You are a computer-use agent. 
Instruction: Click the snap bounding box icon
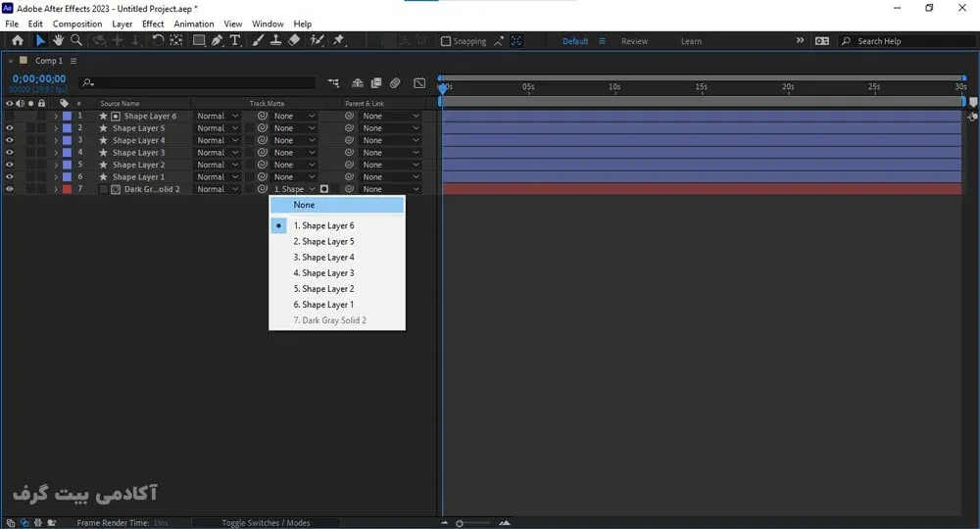pyautogui.click(x=516, y=41)
